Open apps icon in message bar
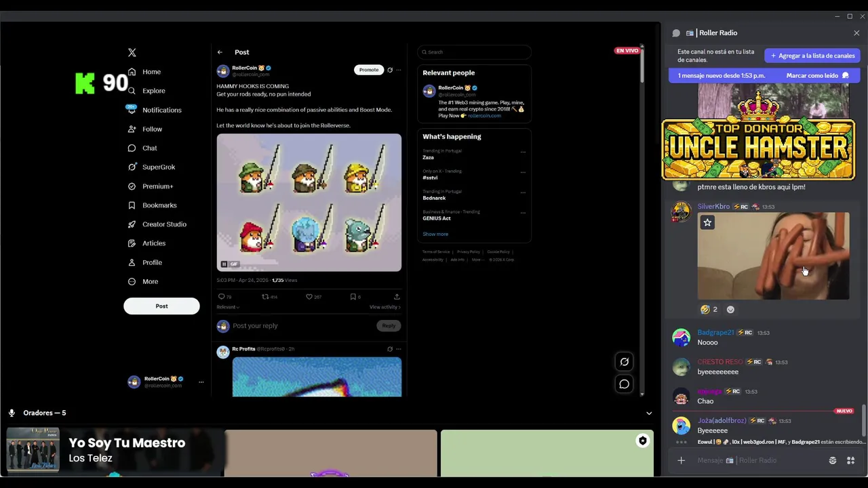Screen dimensions: 868x488 [850, 461]
